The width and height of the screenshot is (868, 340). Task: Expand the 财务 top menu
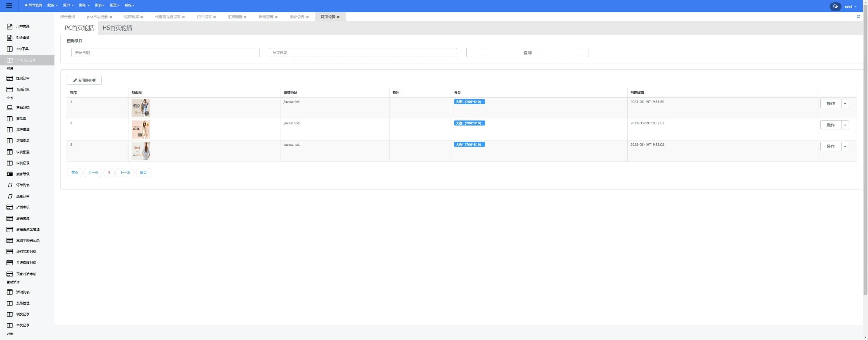[84, 5]
